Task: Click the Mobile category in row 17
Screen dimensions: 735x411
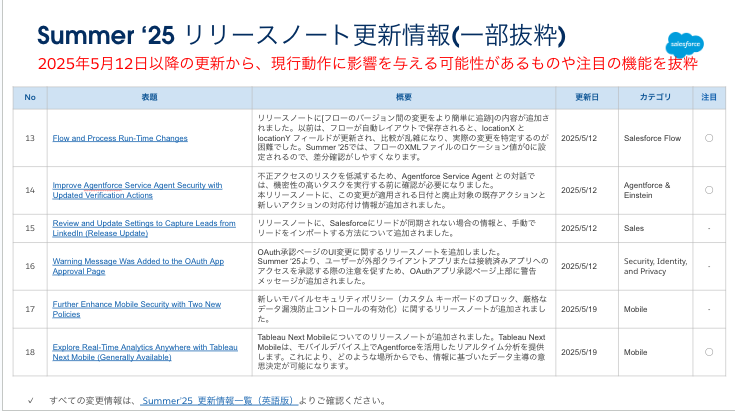Action: point(635,309)
